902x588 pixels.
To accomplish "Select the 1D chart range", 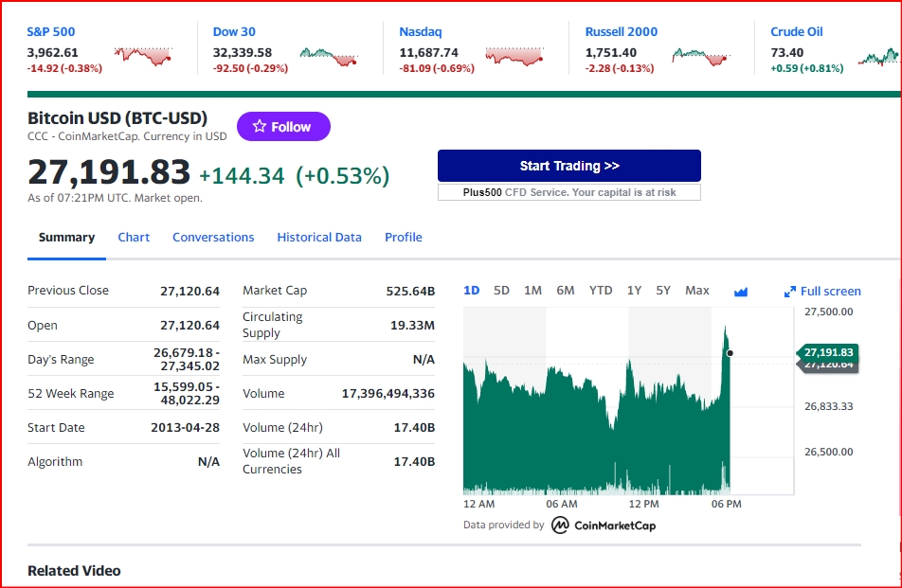I will (x=471, y=291).
